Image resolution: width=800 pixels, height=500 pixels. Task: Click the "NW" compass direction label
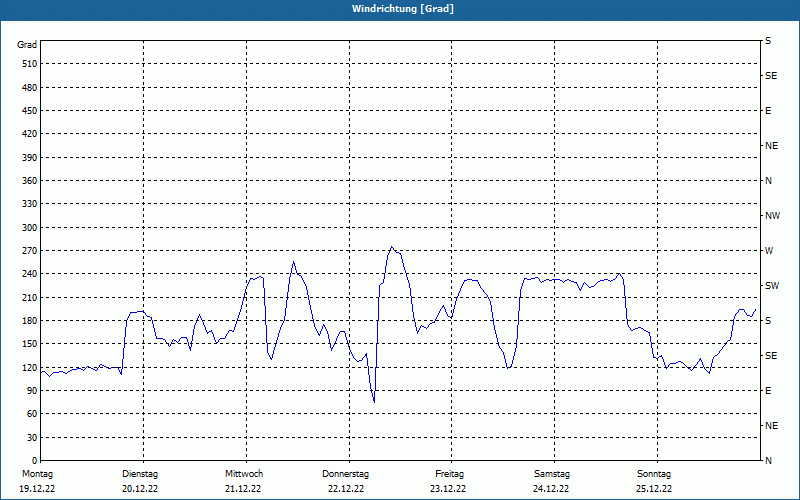[772, 216]
